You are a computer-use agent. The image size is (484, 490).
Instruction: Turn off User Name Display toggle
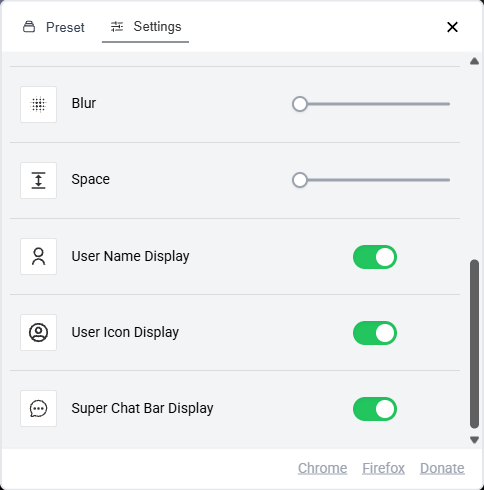click(375, 257)
